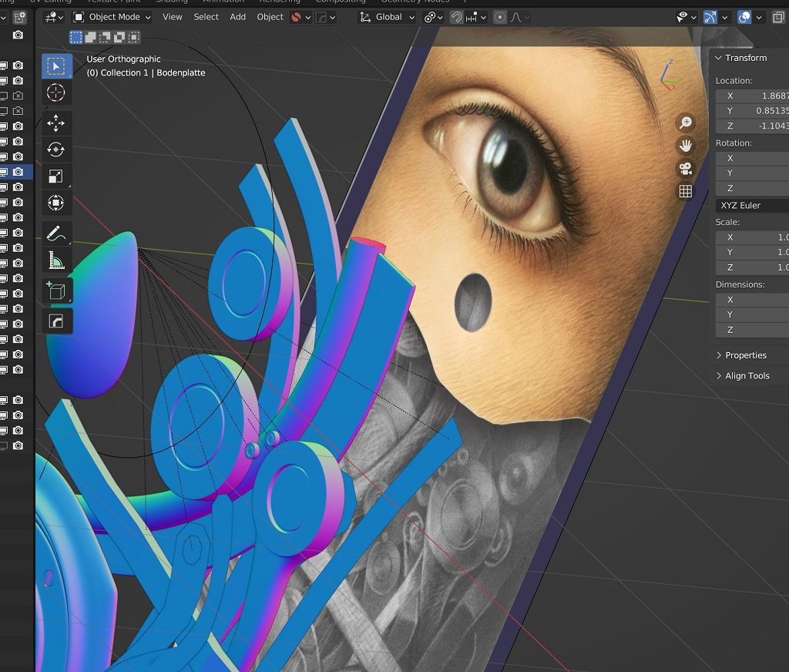Screen dimensions: 789x672
Task: Click the Scale Y field
Action: [x=752, y=252]
